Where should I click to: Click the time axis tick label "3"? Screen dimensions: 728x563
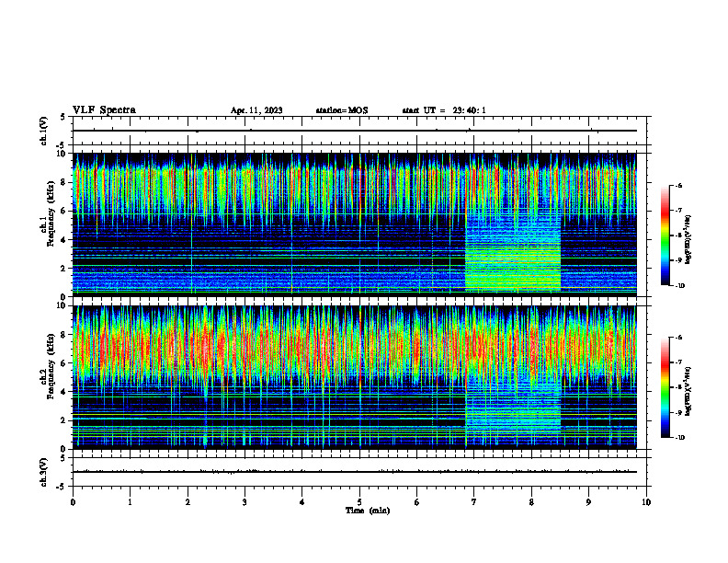pos(245,502)
